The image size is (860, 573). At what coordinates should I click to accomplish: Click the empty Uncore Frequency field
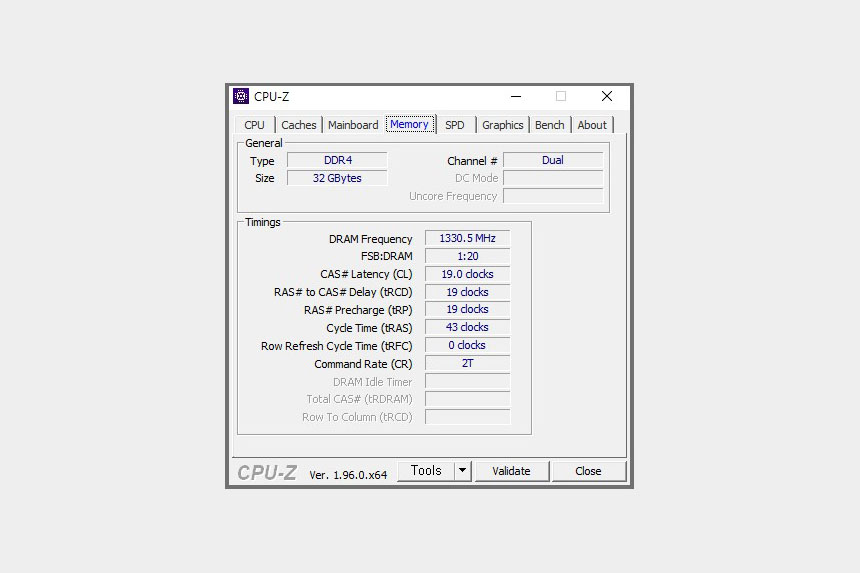553,196
